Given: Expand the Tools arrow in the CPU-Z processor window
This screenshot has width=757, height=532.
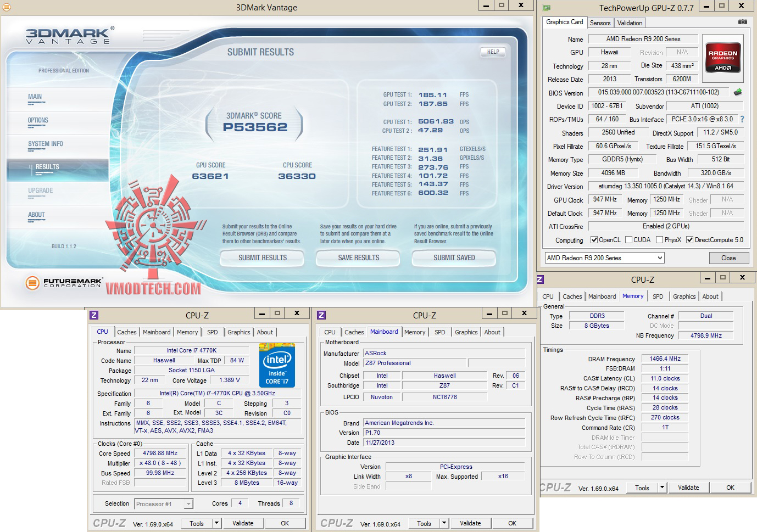Looking at the screenshot, I should 216,523.
